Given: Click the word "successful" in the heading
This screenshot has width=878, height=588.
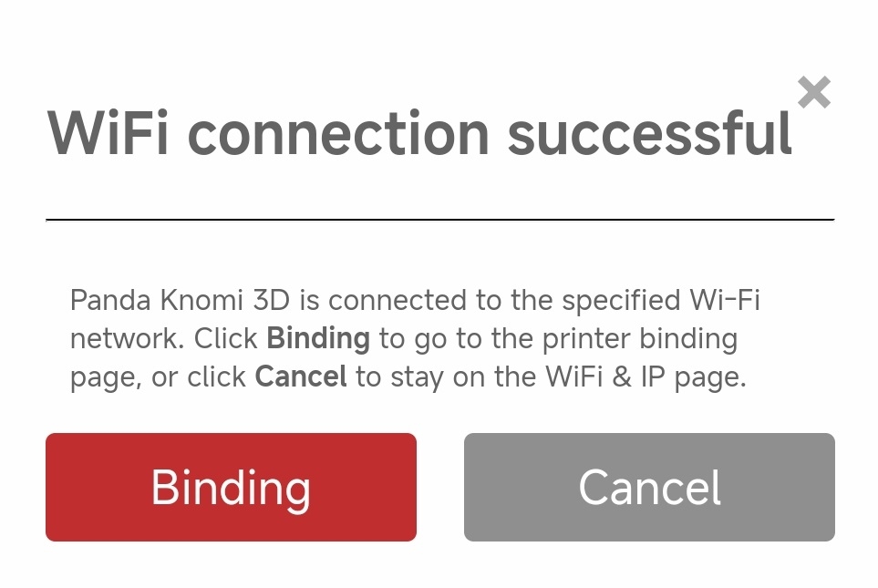Looking at the screenshot, I should pos(649,133).
